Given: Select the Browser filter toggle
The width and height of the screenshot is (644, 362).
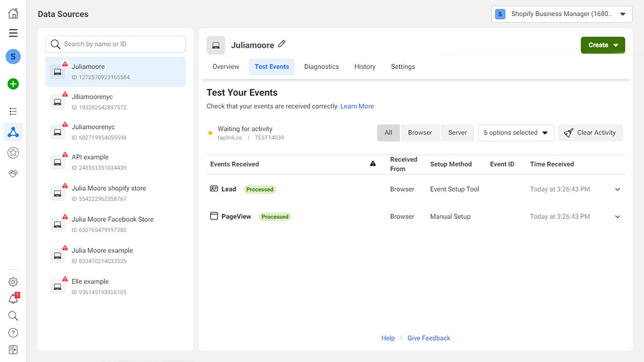Looking at the screenshot, I should 420,133.
